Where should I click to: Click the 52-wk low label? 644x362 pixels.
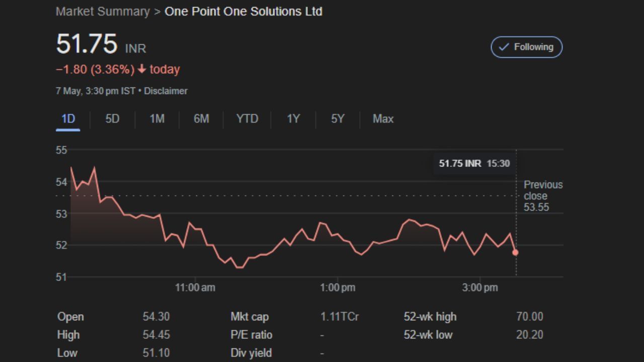click(428, 335)
